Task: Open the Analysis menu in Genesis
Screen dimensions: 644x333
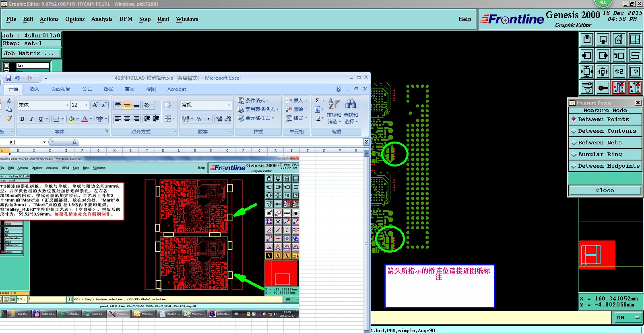Action: coord(102,19)
